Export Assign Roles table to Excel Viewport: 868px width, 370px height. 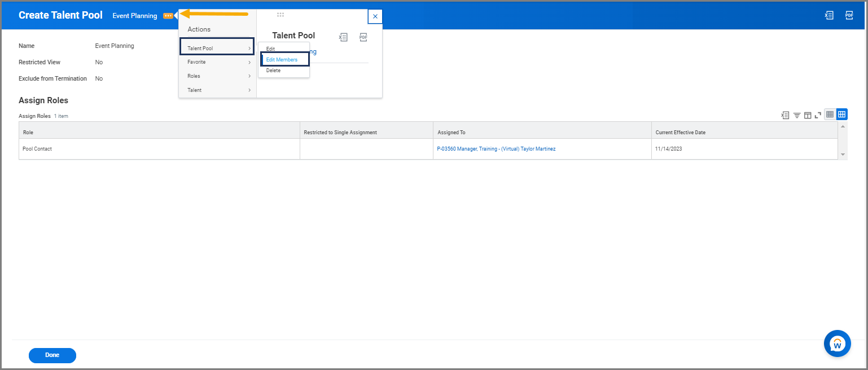[785, 115]
